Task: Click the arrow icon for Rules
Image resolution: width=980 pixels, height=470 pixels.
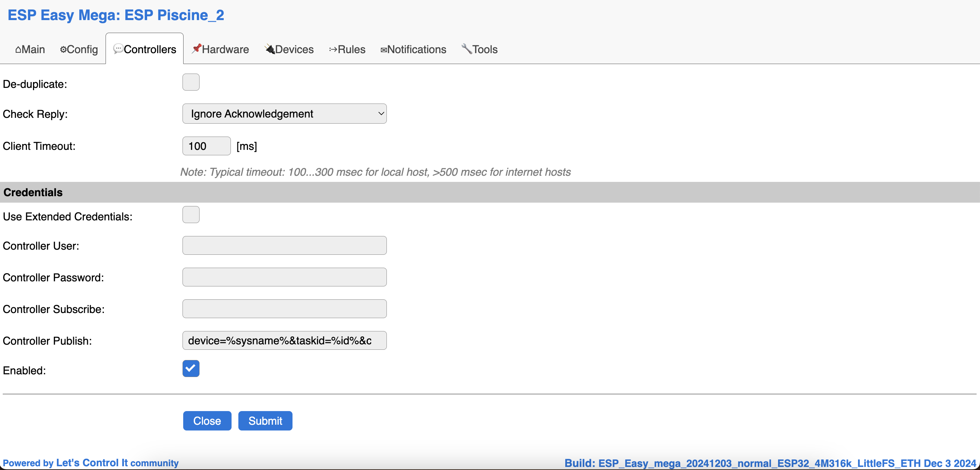Action: click(333, 49)
